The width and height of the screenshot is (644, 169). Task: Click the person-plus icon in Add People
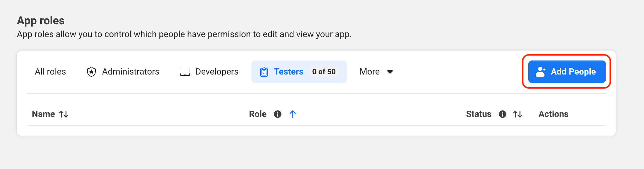point(541,72)
